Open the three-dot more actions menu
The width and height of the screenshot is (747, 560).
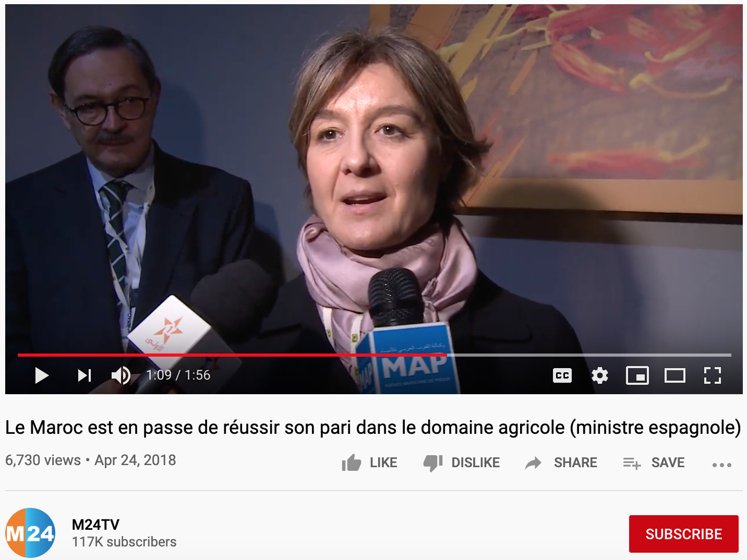(x=722, y=465)
